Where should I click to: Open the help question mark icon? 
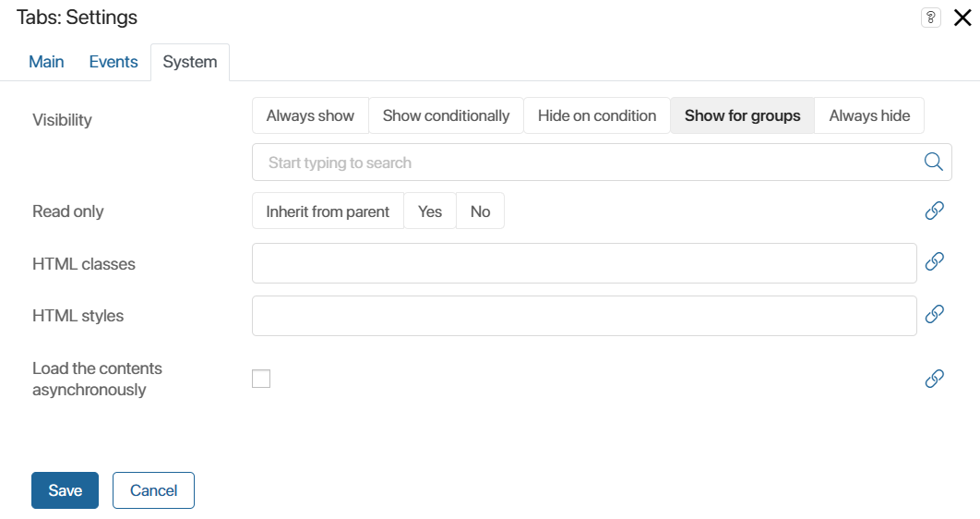[930, 18]
